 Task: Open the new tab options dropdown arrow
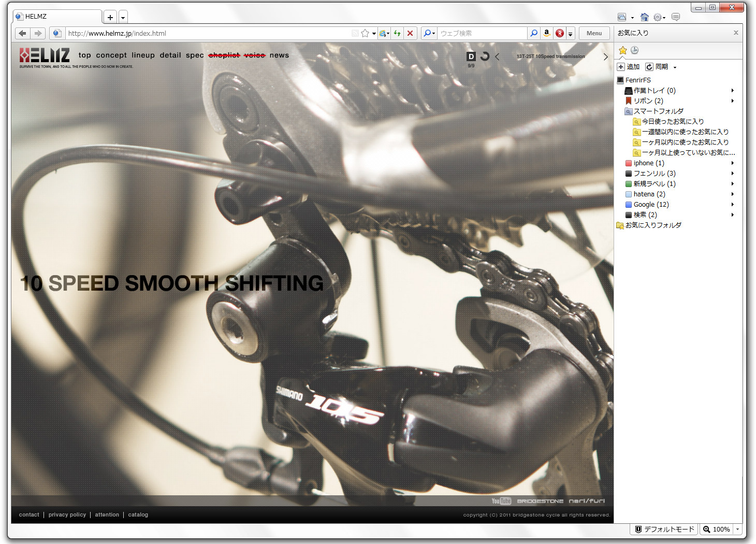coord(123,18)
